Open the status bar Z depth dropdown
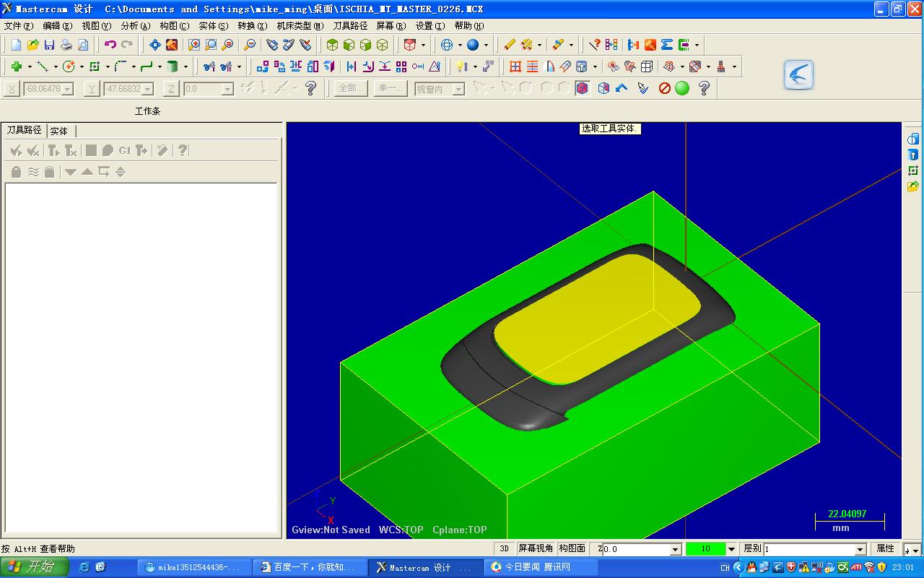Screen dimensions: 924x578 coord(676,550)
